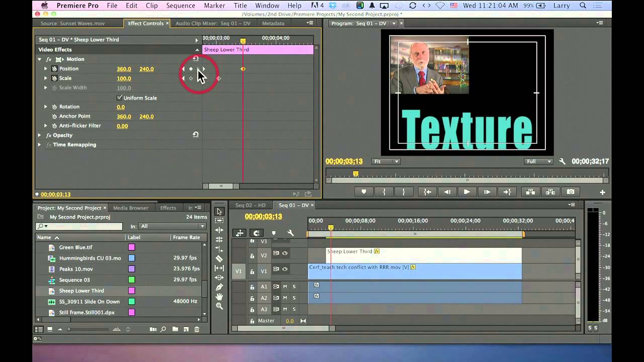644x362 pixels.
Task: Click the Project panel search field
Action: (x=79, y=226)
